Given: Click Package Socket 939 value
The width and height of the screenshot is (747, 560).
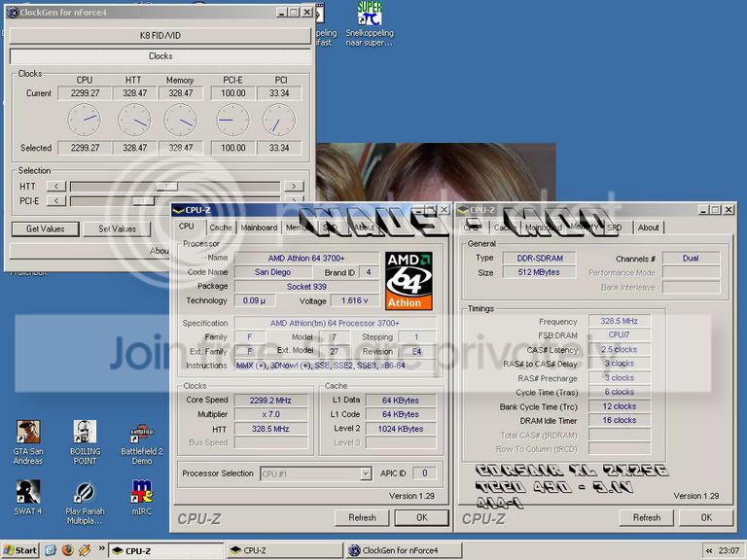Looking at the screenshot, I should 306,287.
